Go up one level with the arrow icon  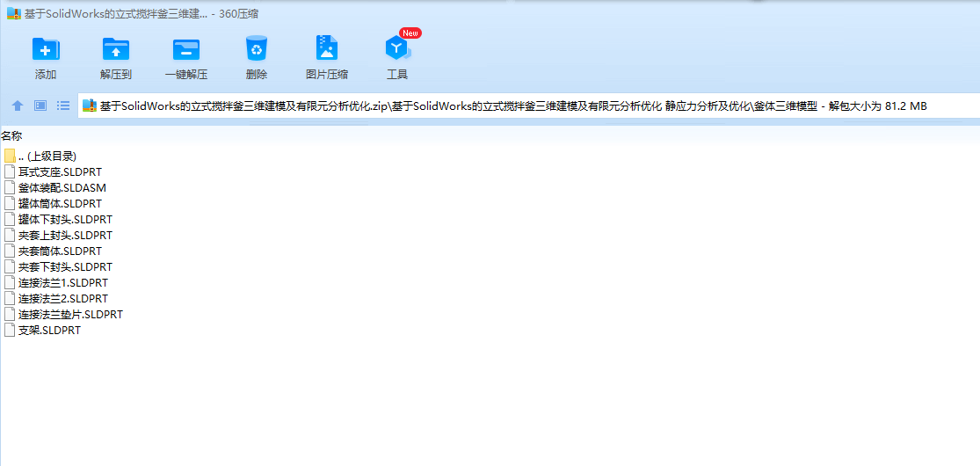click(18, 106)
